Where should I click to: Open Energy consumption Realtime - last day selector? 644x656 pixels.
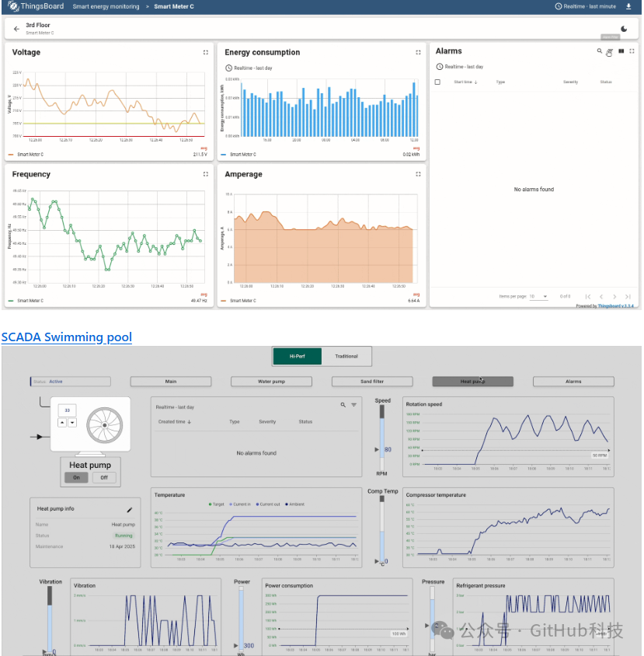pos(249,68)
